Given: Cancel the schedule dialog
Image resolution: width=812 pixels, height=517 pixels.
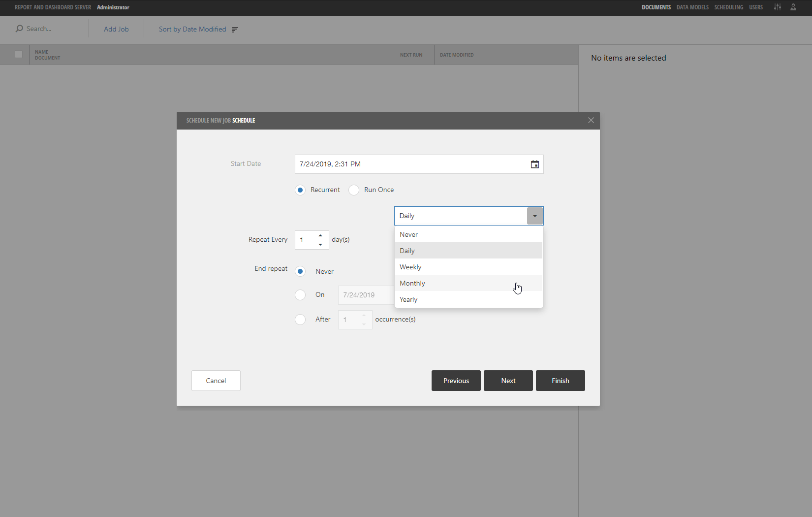Looking at the screenshot, I should (x=216, y=380).
